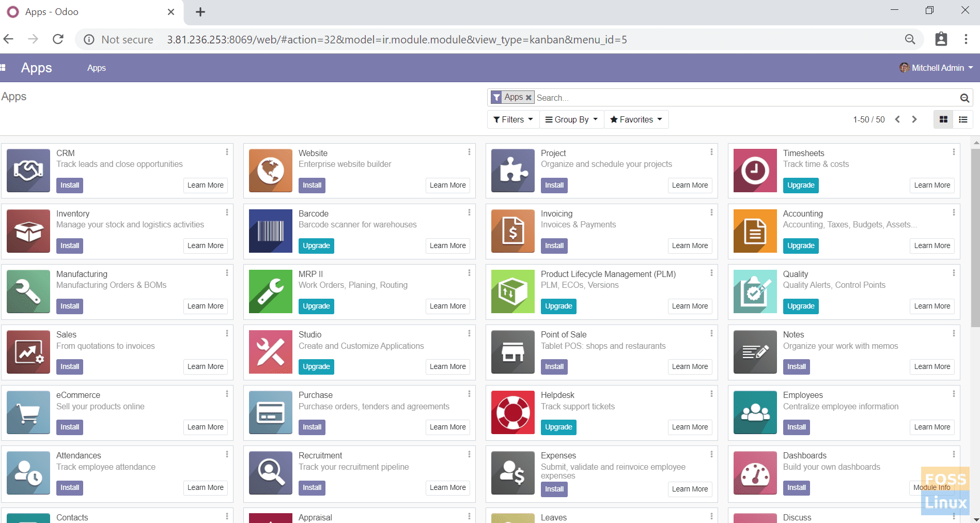Select the Barcode app icon

[x=271, y=231]
